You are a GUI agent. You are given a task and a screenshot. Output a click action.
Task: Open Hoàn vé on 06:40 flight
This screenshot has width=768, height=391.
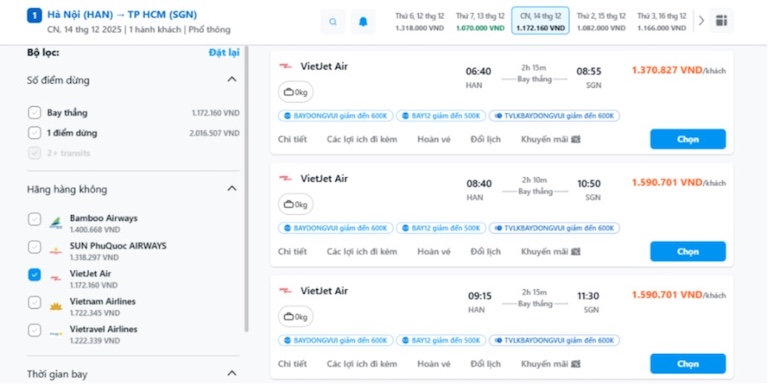433,139
